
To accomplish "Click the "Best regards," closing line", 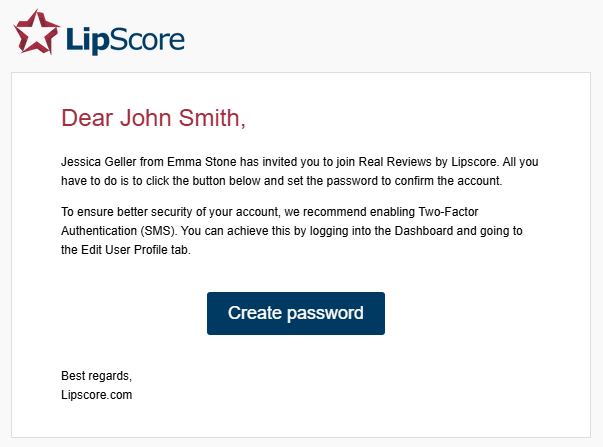I will pos(96,376).
